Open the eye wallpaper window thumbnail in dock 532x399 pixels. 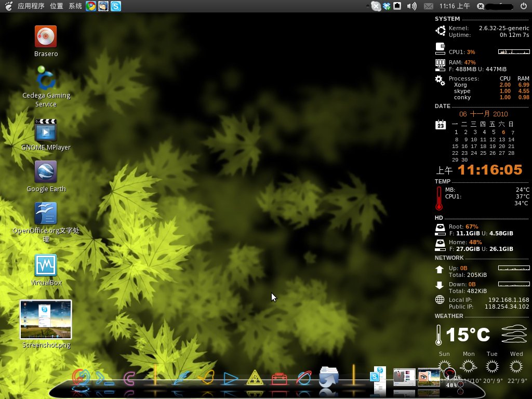[429, 377]
